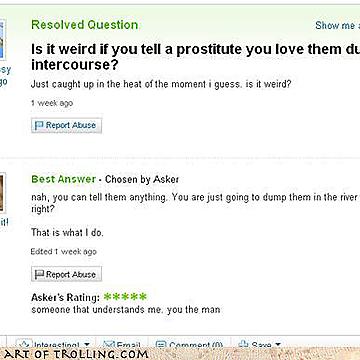
Task: Click the five-star Asker's Rating
Action: [125, 296]
